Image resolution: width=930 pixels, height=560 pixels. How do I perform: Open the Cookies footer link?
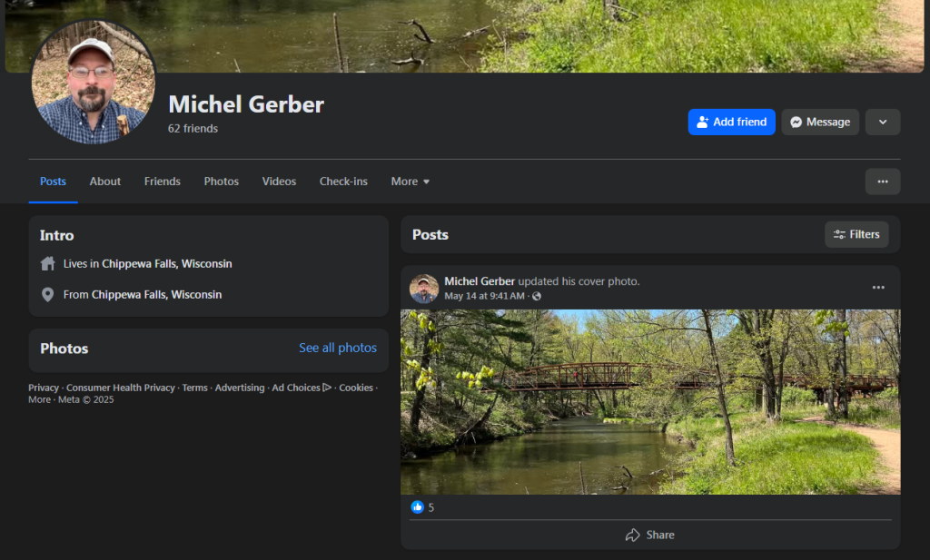[356, 388]
